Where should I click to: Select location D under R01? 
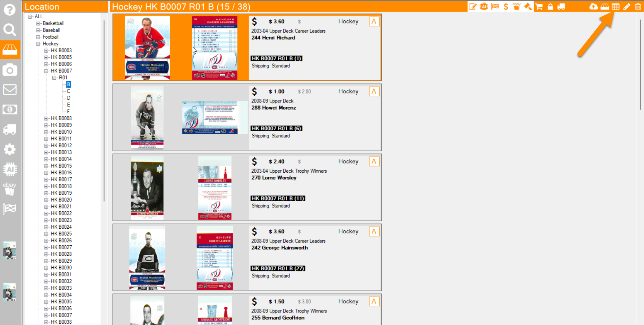pyautogui.click(x=68, y=98)
